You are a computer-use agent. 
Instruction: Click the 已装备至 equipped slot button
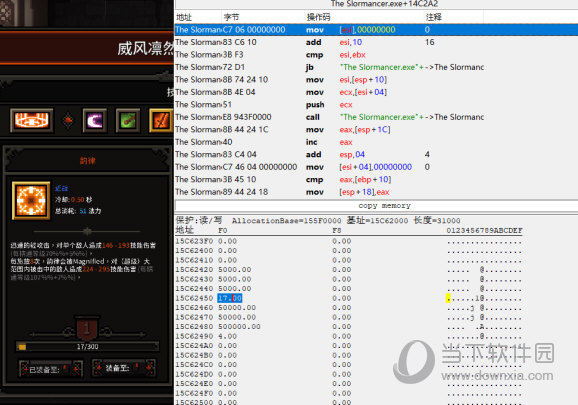pyautogui.click(x=51, y=369)
